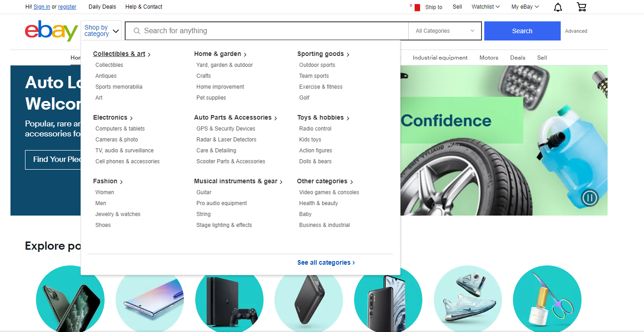
Task: Expand the My eBay dropdown
Action: pyautogui.click(x=525, y=7)
